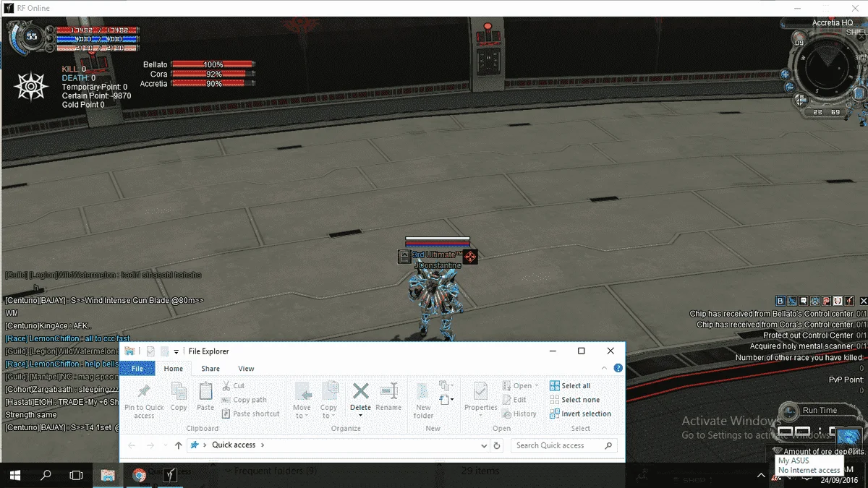Expand the address bar history dropdown
The height and width of the screenshot is (488, 868).
(484, 446)
